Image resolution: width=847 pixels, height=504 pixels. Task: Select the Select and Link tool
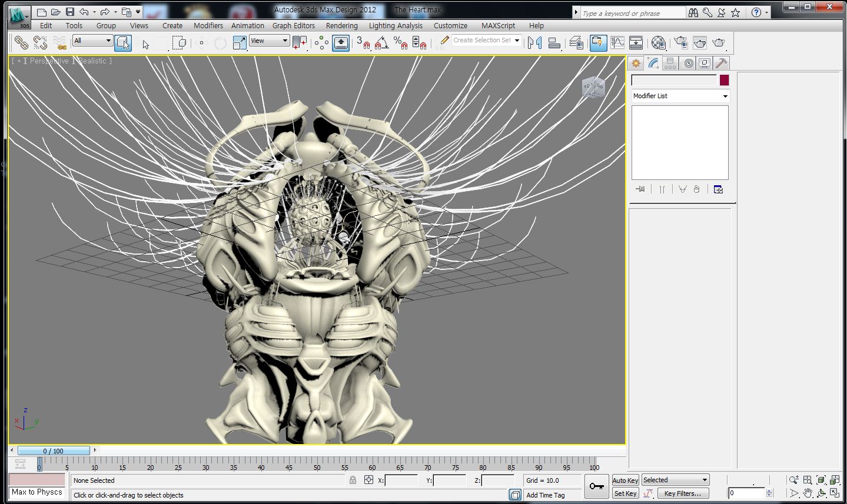[x=21, y=42]
